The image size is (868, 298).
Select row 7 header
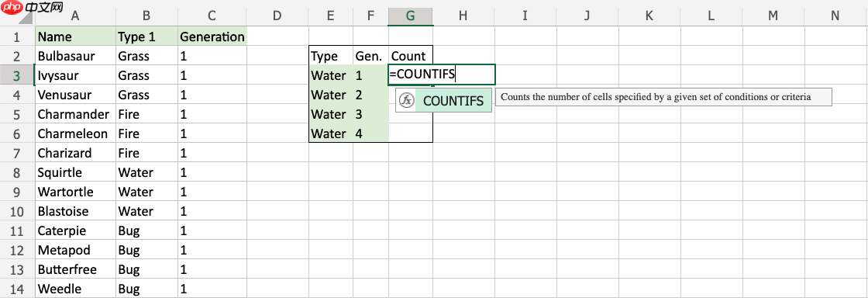coord(17,153)
